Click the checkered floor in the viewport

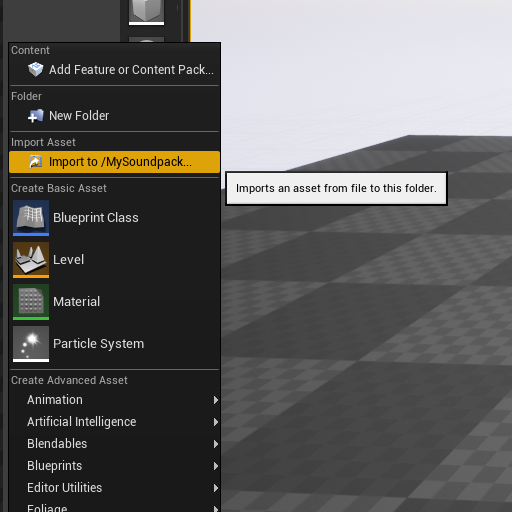pos(367,333)
